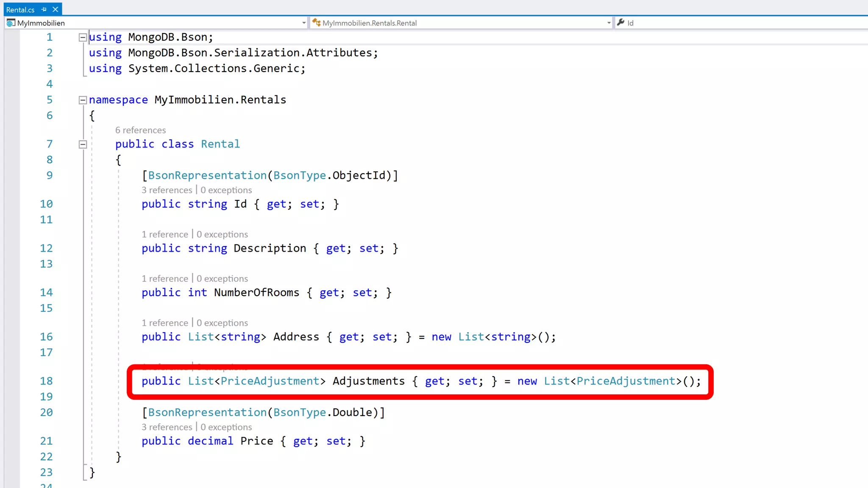Select the Rental.cs file tab
This screenshot has width=868, height=488.
click(20, 9)
